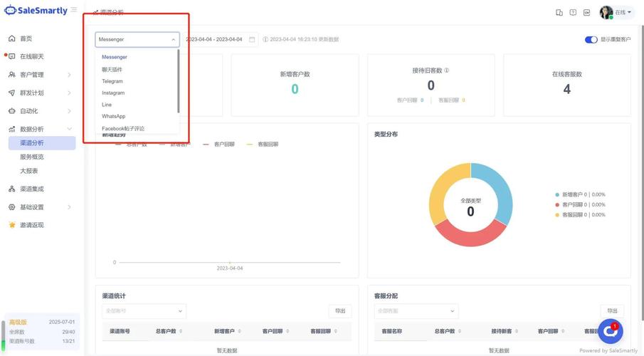Click the floating chat widget bubble
This screenshot has width=644, height=356.
(610, 332)
